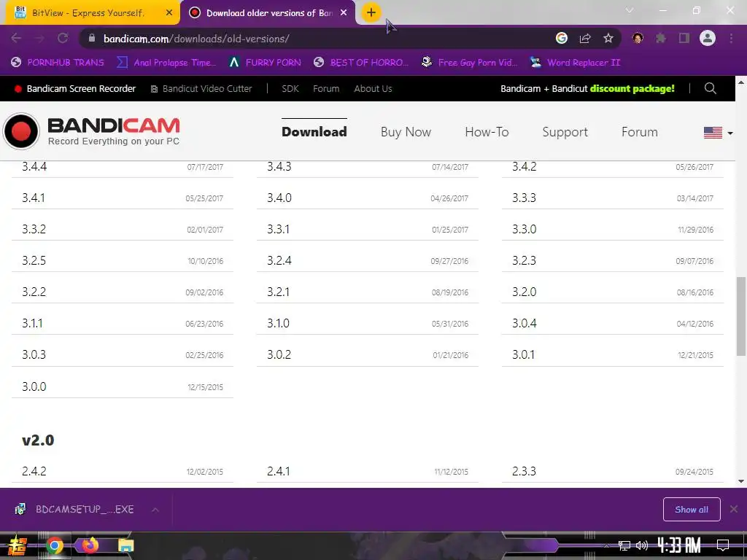This screenshot has width=747, height=560.
Task: Click the Windows Start button
Action: pos(17,545)
